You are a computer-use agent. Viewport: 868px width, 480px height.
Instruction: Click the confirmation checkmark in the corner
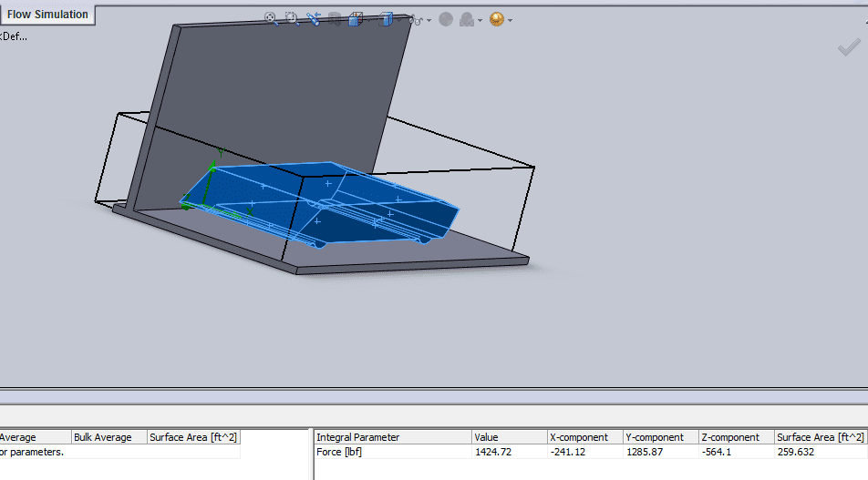coord(849,47)
